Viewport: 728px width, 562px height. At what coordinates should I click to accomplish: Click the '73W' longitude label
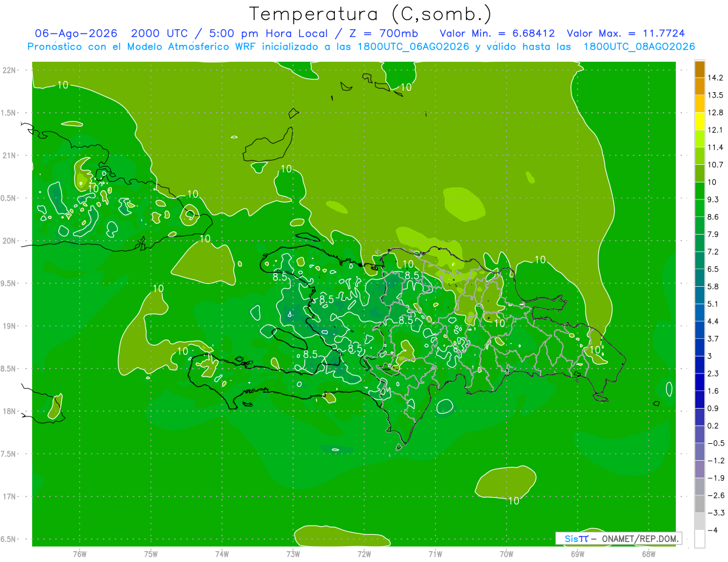click(293, 554)
